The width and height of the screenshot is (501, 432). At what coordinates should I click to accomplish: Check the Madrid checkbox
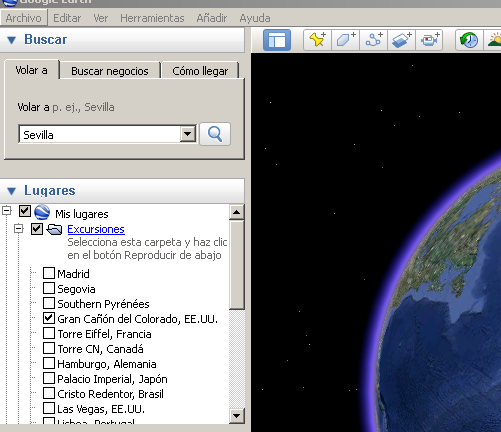click(49, 273)
